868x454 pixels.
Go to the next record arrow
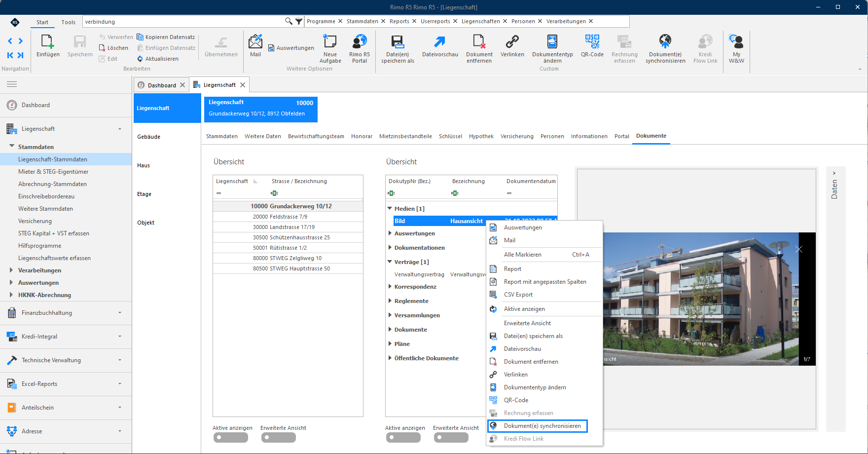pos(21,41)
